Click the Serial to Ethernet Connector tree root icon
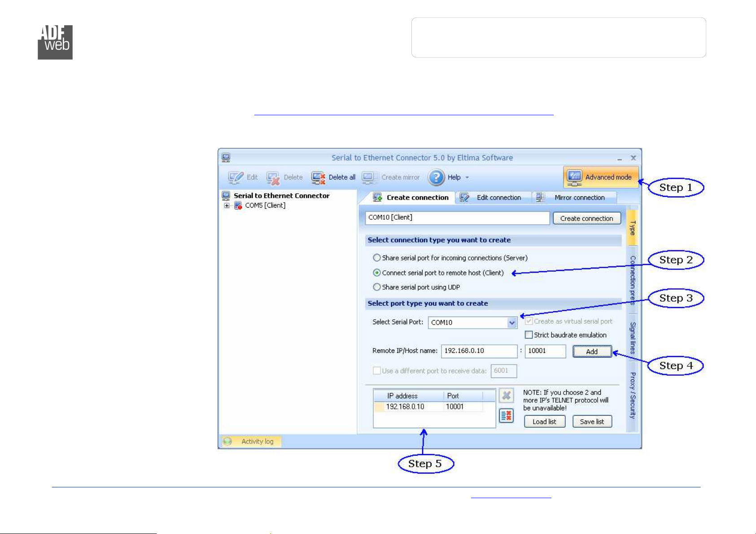The height and width of the screenshot is (534, 756). pos(226,195)
